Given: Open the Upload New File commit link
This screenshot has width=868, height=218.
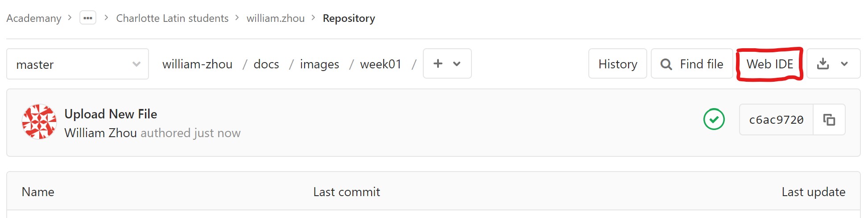Looking at the screenshot, I should (x=111, y=114).
